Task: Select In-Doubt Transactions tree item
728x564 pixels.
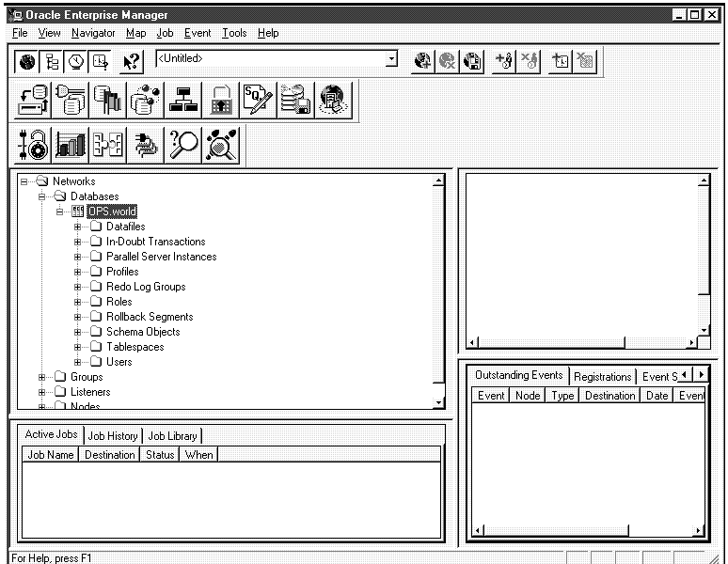Action: [x=155, y=242]
